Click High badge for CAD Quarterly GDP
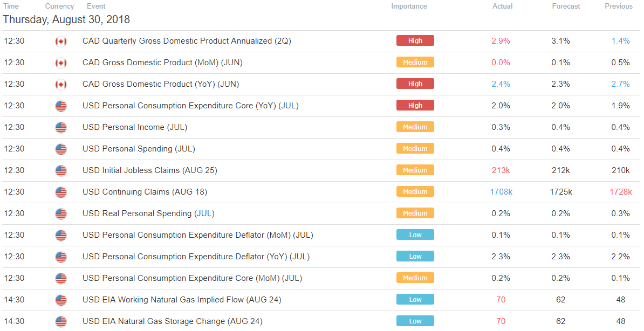This screenshot has width=644, height=331. 415,40
